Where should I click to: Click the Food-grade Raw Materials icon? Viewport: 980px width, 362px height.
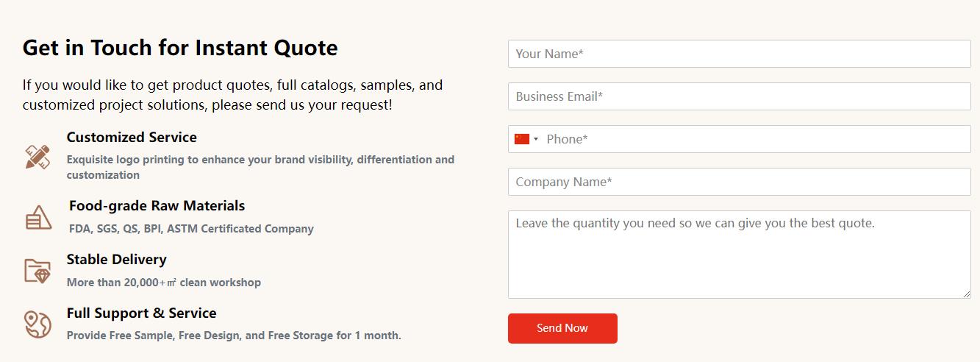coord(38,218)
